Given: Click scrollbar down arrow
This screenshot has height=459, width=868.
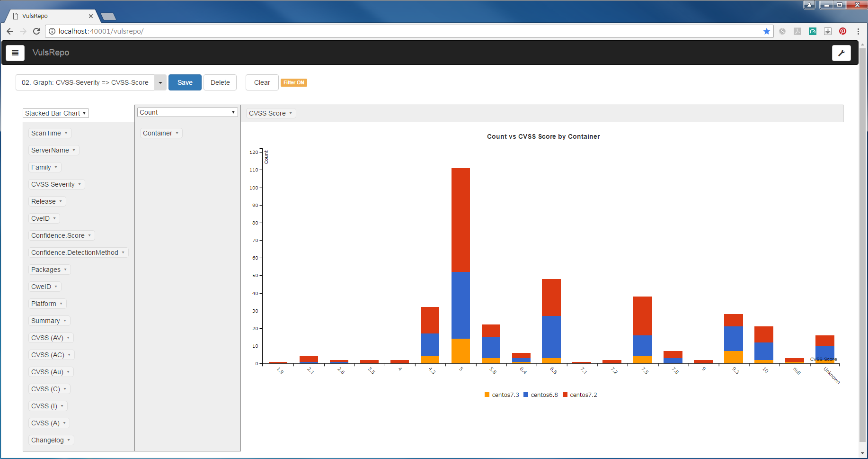Looking at the screenshot, I should pyautogui.click(x=863, y=453).
